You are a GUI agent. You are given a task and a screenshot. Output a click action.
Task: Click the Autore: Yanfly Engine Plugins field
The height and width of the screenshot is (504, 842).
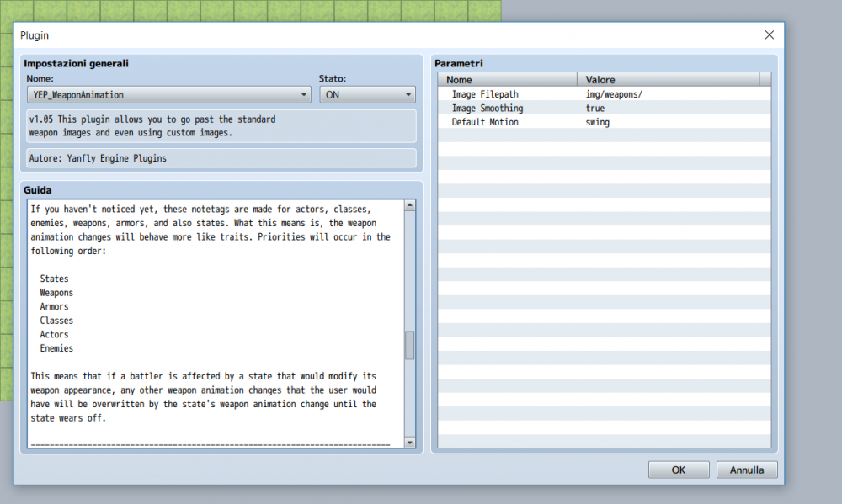click(221, 158)
